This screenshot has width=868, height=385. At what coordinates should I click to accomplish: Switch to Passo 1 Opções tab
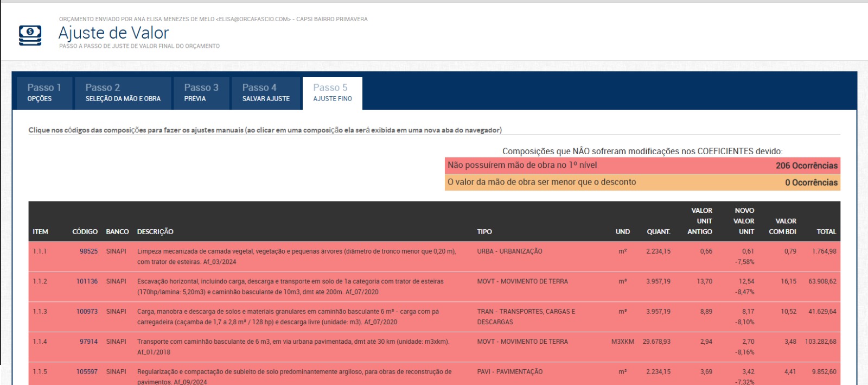(44, 93)
